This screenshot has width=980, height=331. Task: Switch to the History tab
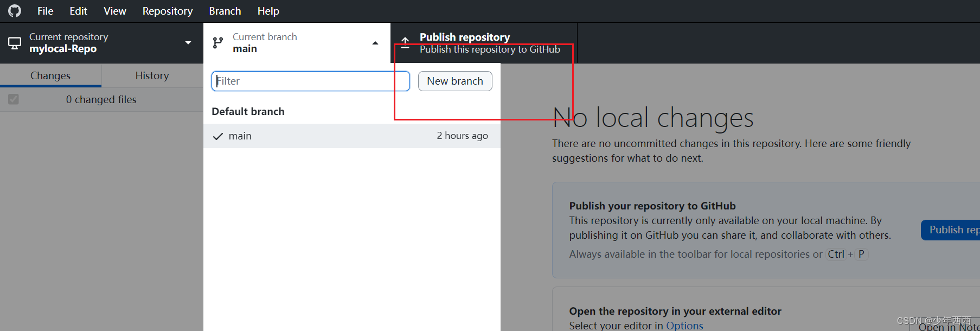click(152, 75)
